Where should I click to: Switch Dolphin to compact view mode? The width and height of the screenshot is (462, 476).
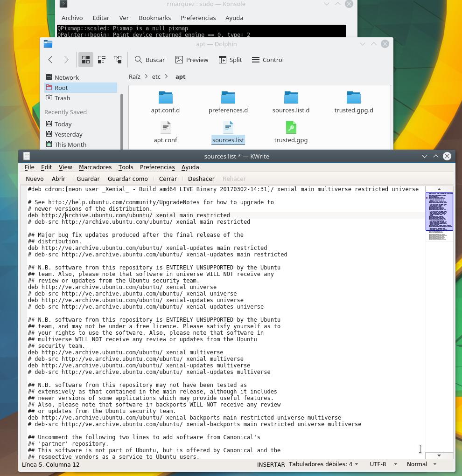tap(102, 60)
